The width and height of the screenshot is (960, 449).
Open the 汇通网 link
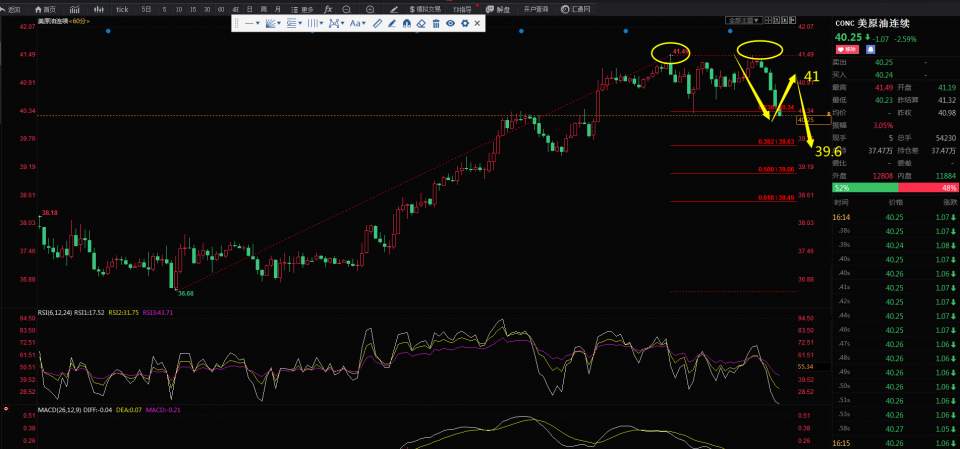pos(576,10)
